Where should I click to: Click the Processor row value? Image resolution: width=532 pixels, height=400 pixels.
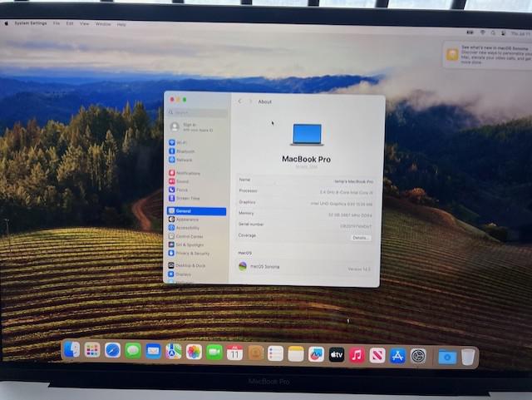(x=347, y=193)
